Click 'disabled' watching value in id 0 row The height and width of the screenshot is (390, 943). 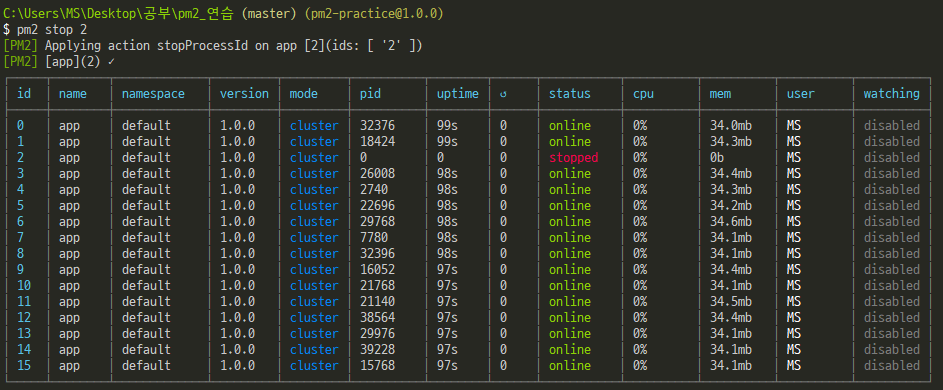tap(892, 126)
